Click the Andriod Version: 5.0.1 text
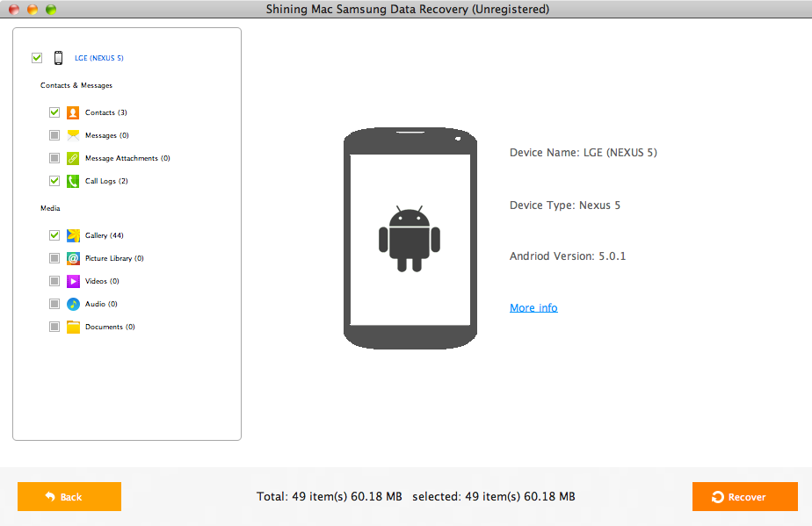This screenshot has height=526, width=812. (x=568, y=256)
